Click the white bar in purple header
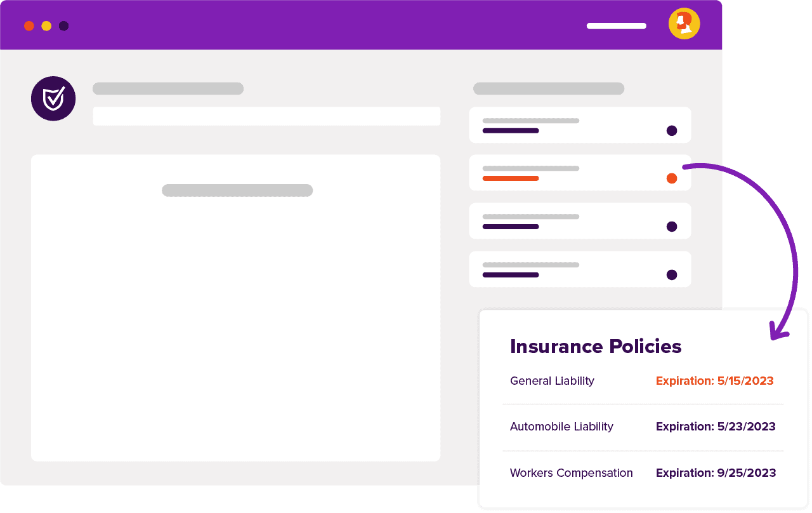The width and height of the screenshot is (812, 513). point(617,26)
